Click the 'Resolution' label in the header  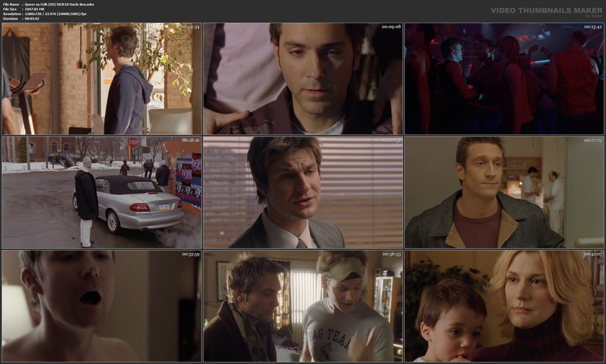point(11,14)
